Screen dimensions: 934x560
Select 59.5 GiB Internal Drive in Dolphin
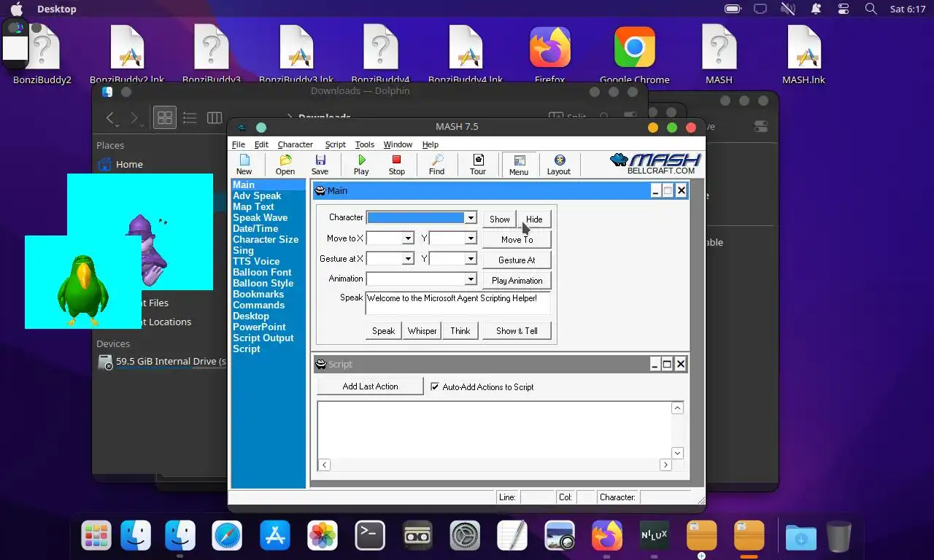point(161,361)
